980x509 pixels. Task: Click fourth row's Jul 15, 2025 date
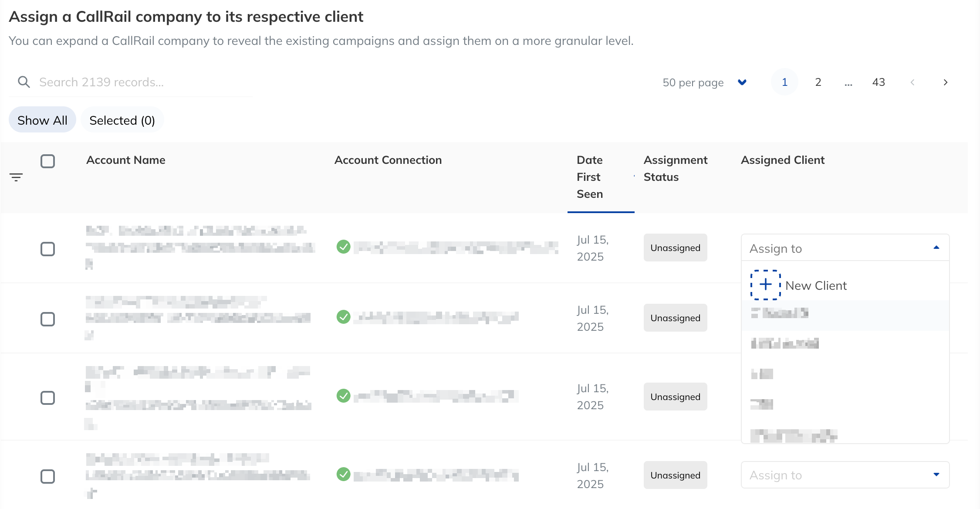pyautogui.click(x=592, y=475)
